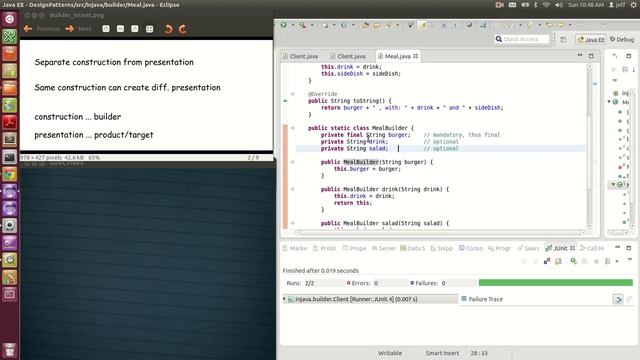Collapse the salad method fold marker
The width and height of the screenshot is (640, 360).
[293, 223]
